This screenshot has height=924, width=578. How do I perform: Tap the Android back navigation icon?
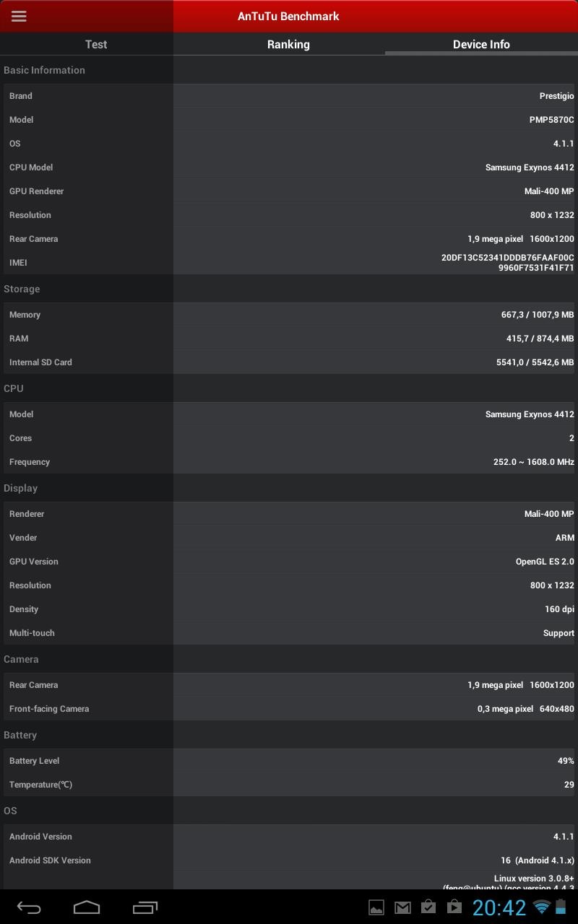[29, 907]
